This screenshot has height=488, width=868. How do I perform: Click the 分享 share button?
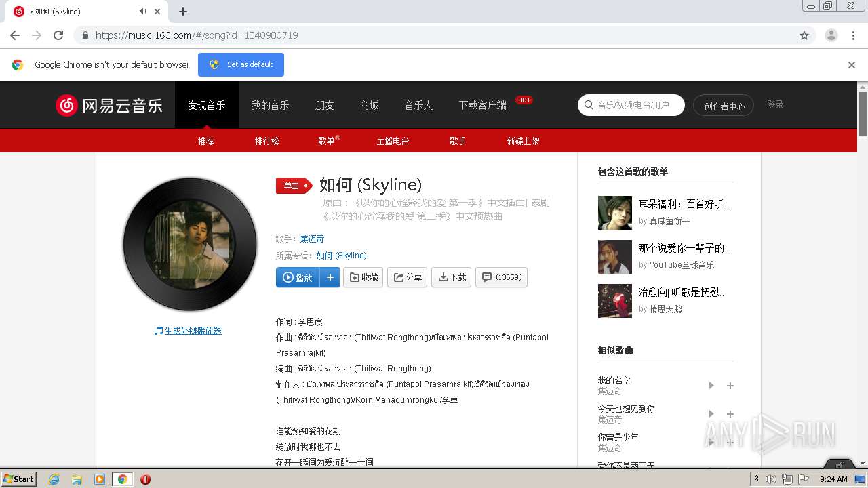point(408,277)
